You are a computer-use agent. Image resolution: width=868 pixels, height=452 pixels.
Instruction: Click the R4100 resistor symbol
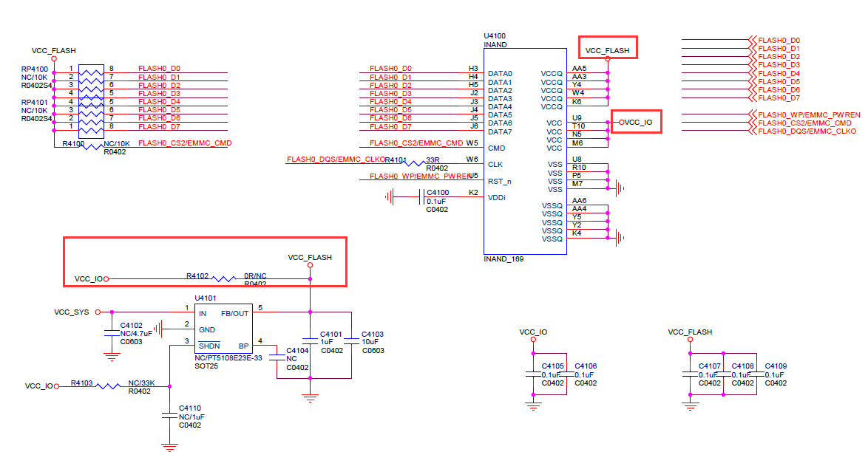click(92, 147)
